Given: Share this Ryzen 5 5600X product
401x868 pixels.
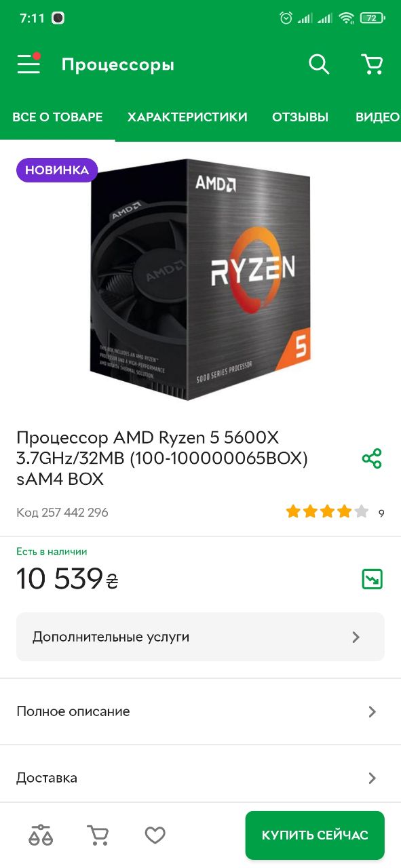Looking at the screenshot, I should coord(372,458).
